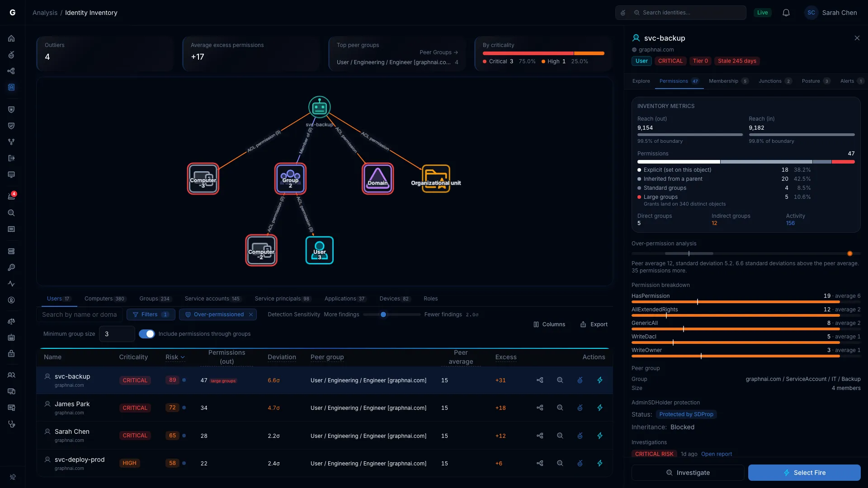Sort by Deviation column header
This screenshot has width=868, height=488.
282,357
